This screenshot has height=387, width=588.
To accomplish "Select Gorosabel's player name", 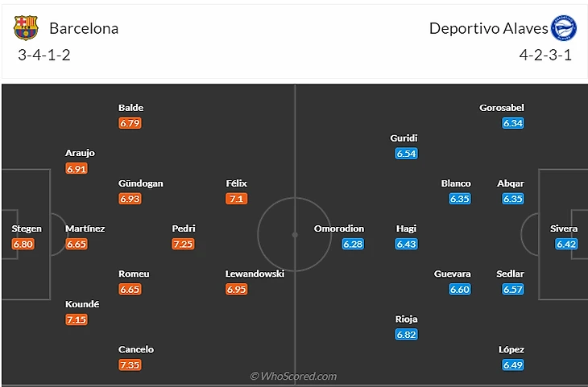I will coord(502,107).
